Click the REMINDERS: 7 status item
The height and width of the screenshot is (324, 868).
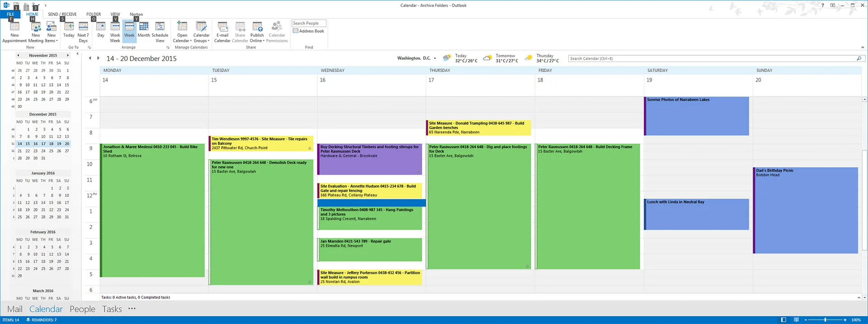coord(41,320)
